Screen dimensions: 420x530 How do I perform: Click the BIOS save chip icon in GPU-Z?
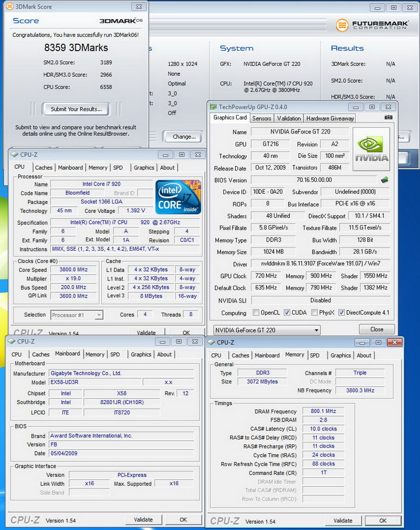tap(384, 180)
